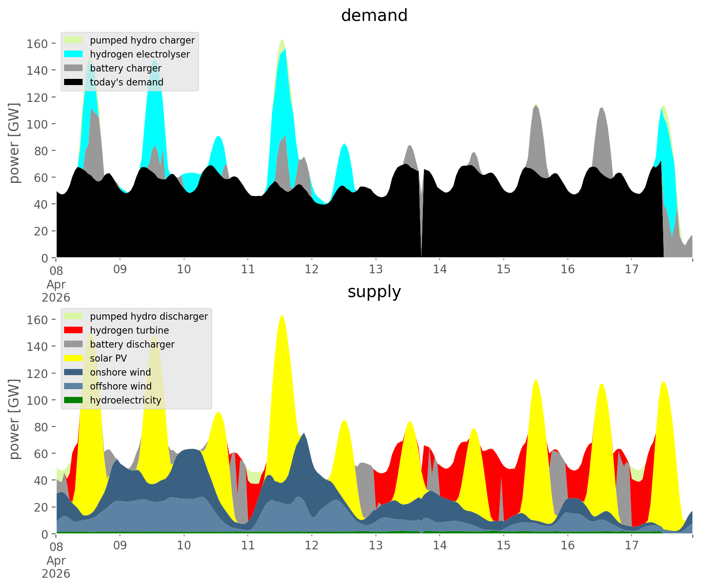Click the pumped hydro discharger legend label
Image resolution: width=701 pixels, height=588 pixels.
(x=149, y=316)
